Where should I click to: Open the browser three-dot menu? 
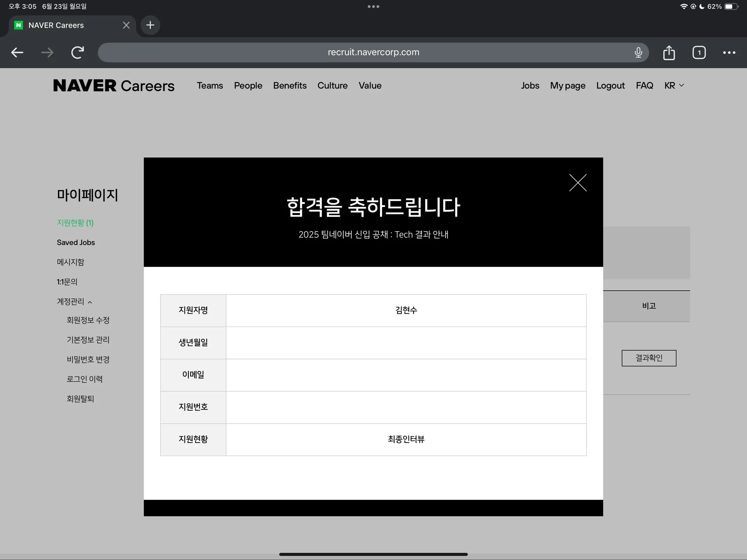tap(729, 53)
